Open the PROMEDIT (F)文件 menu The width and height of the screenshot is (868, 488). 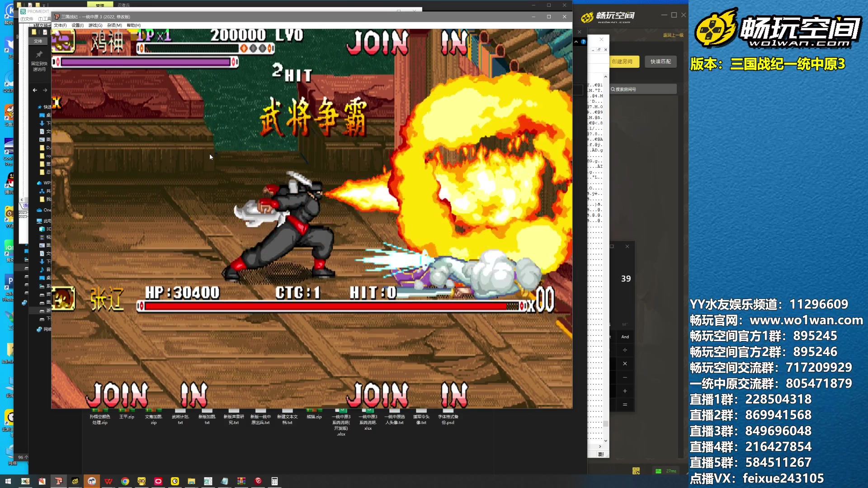pyautogui.click(x=27, y=19)
